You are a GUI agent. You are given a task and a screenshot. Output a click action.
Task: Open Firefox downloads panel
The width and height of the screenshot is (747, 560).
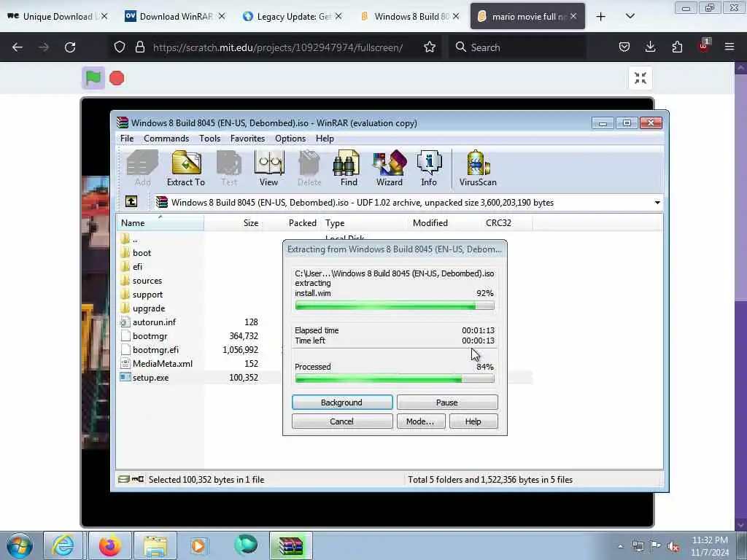pyautogui.click(x=650, y=47)
